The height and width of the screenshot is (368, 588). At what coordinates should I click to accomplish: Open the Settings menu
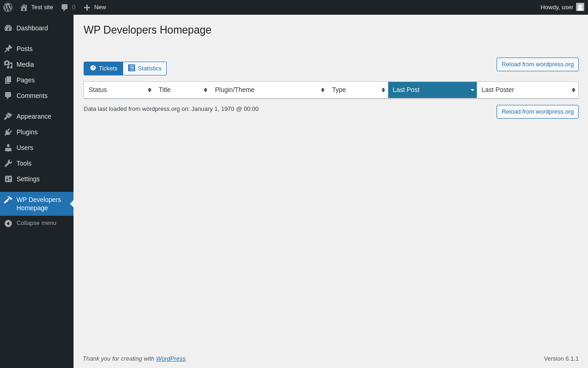point(37,179)
